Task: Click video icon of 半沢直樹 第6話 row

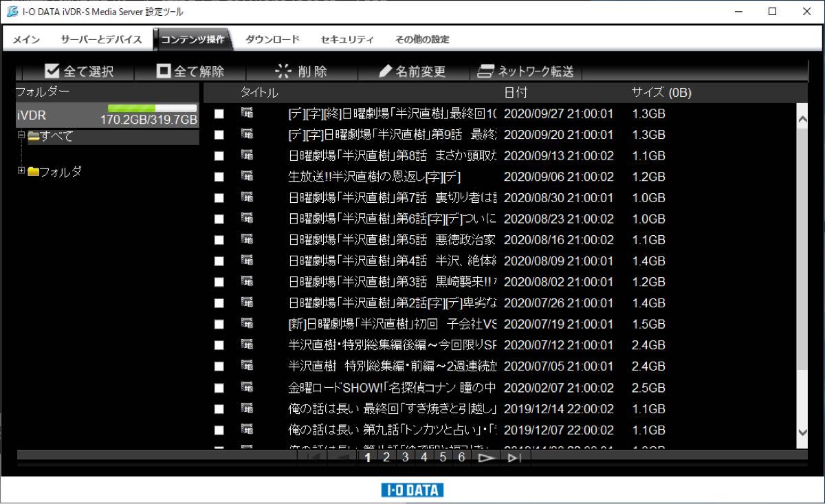Action: click(247, 219)
